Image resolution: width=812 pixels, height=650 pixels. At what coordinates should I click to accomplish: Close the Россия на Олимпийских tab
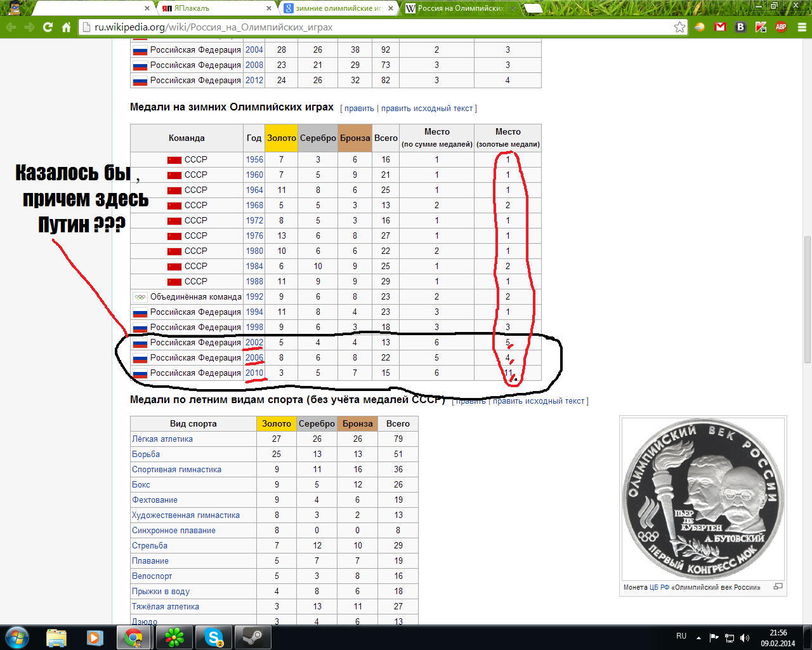(x=513, y=8)
